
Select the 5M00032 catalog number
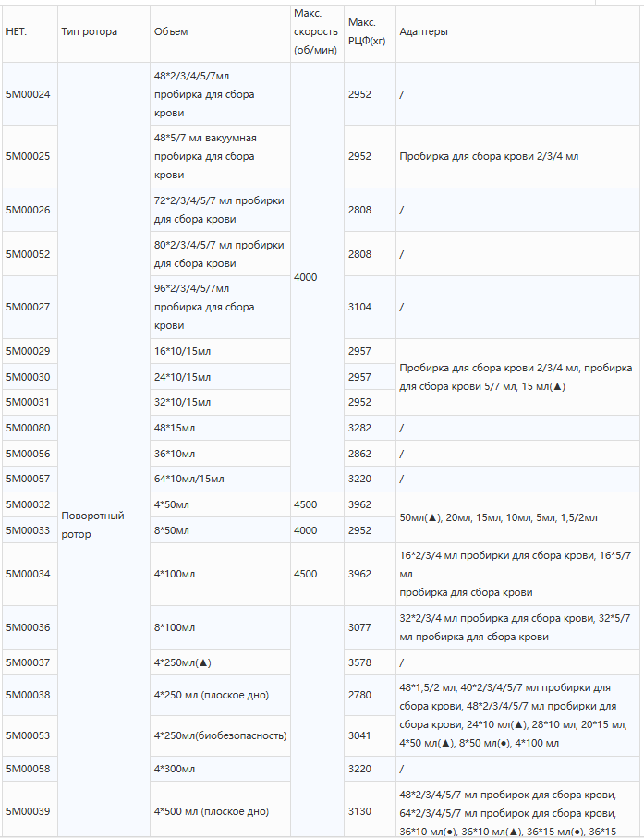click(x=29, y=504)
